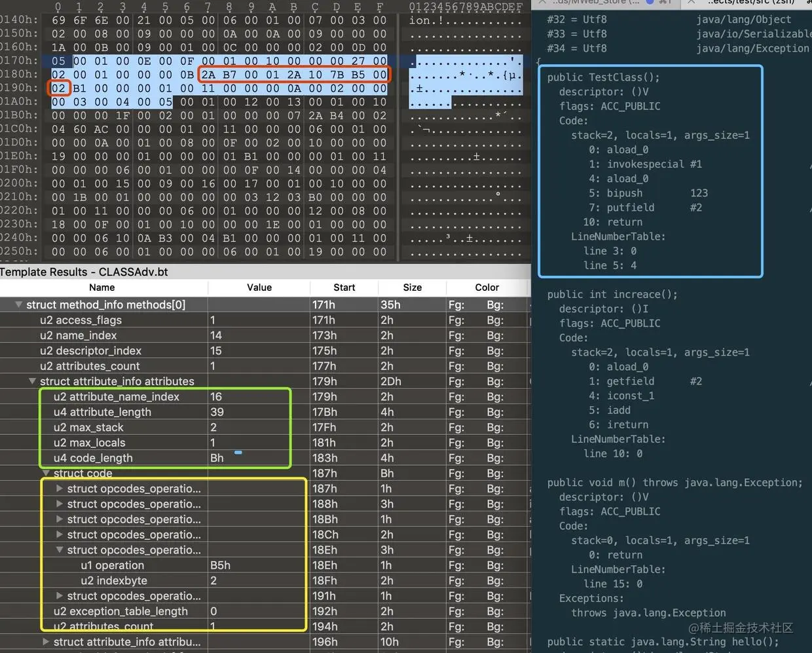This screenshot has width=812, height=653.
Task: Click the '7: putfield #2' line
Action: point(645,208)
